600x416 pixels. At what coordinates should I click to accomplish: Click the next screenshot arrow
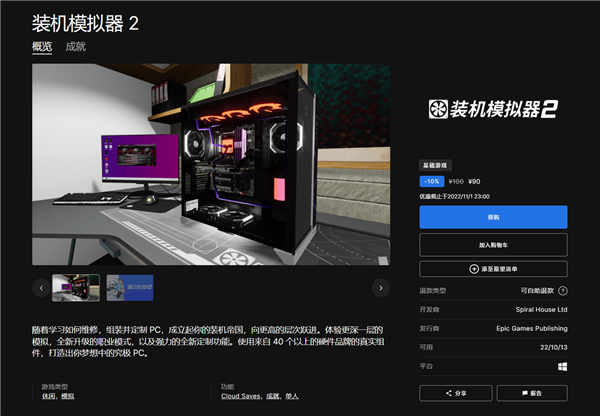[x=380, y=288]
